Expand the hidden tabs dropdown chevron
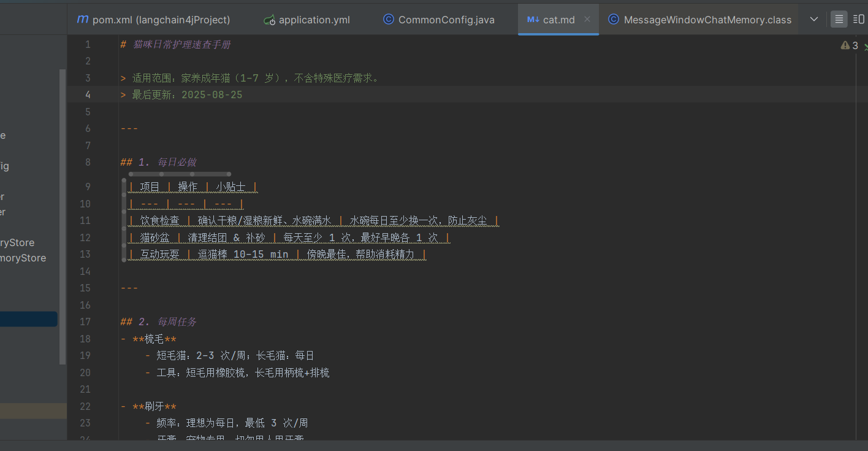The height and width of the screenshot is (451, 868). pos(814,20)
